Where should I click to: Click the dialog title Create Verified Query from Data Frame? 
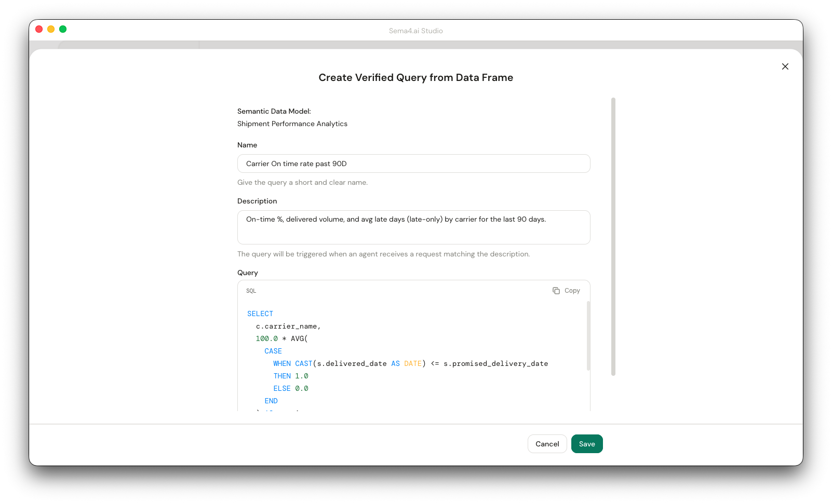(415, 77)
